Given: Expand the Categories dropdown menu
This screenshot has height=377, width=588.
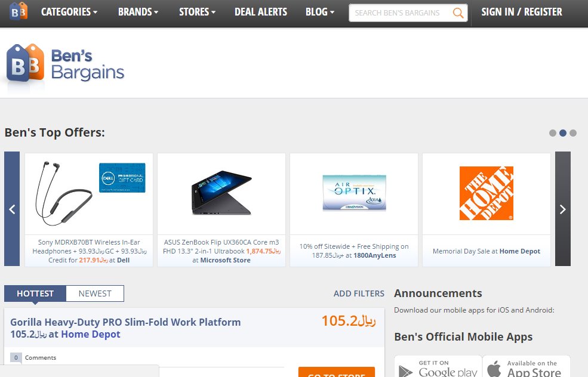Looking at the screenshot, I should point(69,12).
